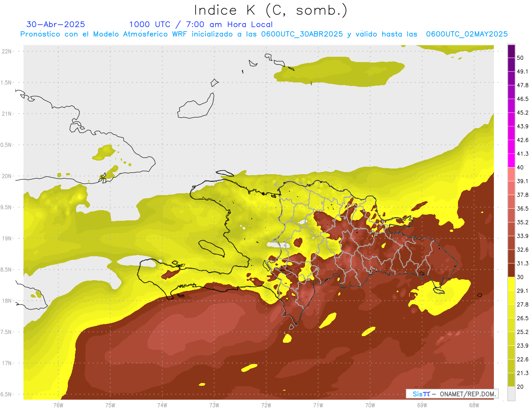
Task: Click the colorbar value "50"
Action: (x=520, y=58)
